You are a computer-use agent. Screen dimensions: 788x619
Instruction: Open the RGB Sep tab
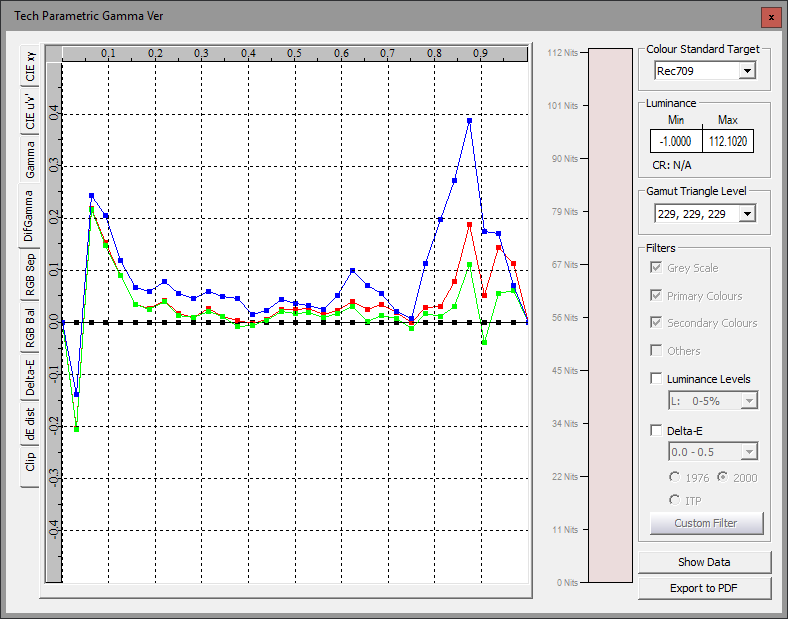30,274
